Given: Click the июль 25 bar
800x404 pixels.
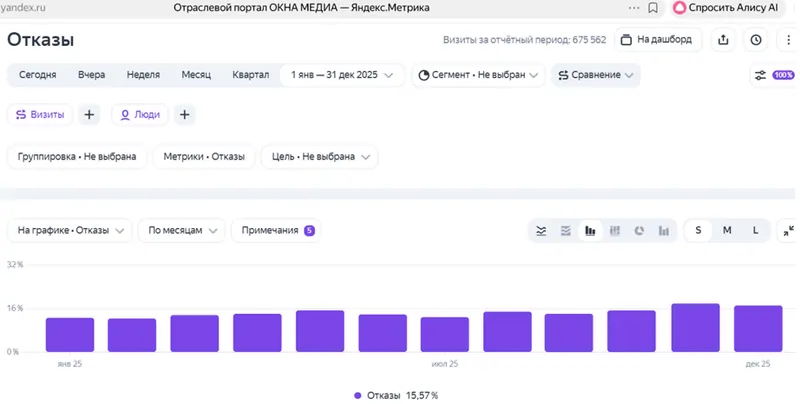Looking at the screenshot, I should (x=445, y=335).
